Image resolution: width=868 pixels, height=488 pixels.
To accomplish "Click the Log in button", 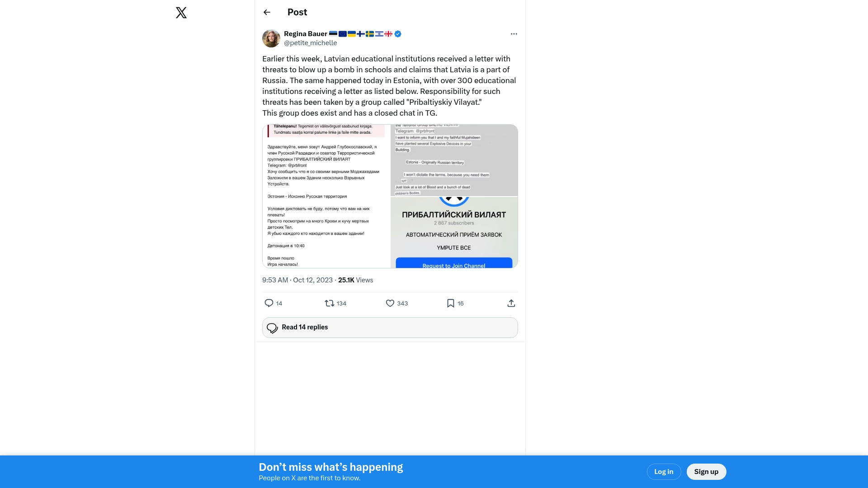I will 664,472.
